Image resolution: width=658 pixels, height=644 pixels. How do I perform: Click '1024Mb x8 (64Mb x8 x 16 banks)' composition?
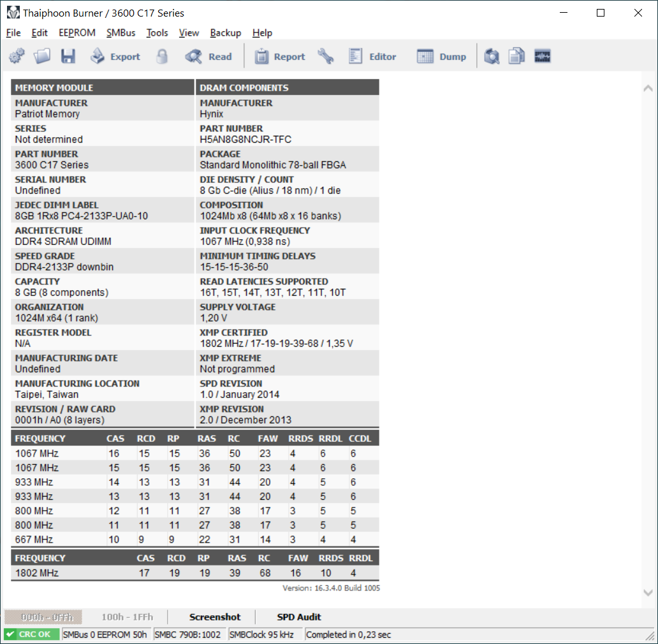click(x=271, y=216)
